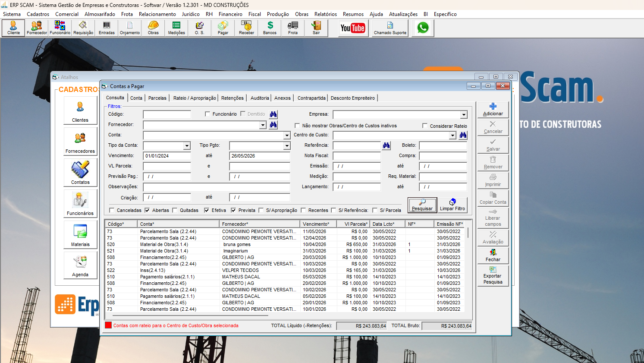
Task: Click the Nota Fiscal input field
Action: click(x=357, y=156)
